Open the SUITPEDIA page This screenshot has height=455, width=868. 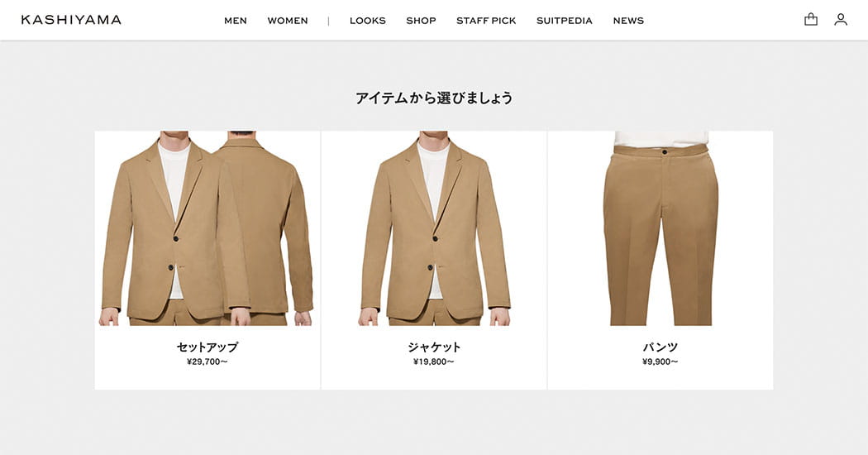(x=564, y=21)
